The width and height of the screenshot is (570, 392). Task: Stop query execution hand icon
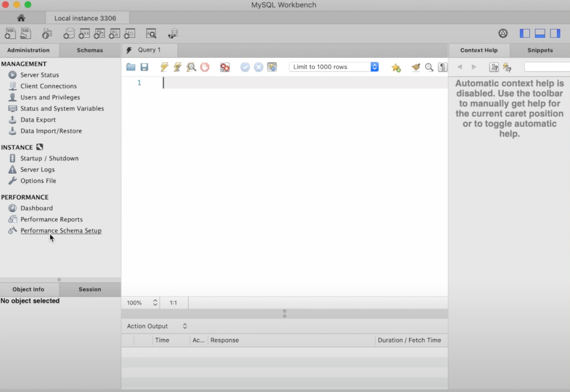coord(205,67)
